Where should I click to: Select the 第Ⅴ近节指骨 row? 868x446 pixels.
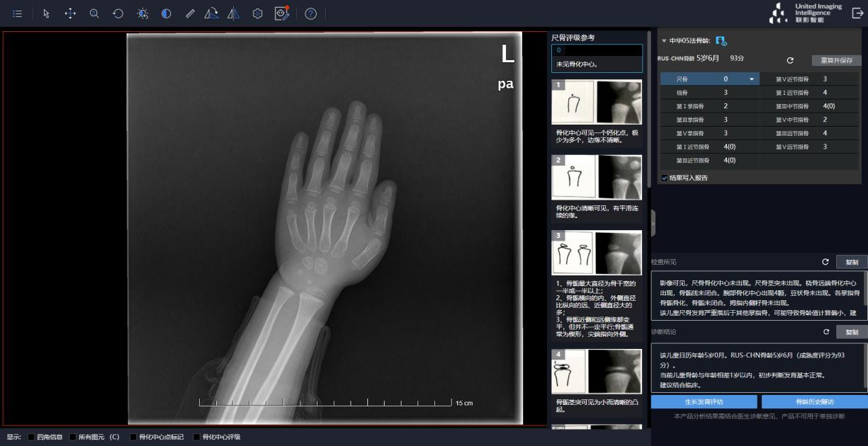pyautogui.click(x=809, y=79)
